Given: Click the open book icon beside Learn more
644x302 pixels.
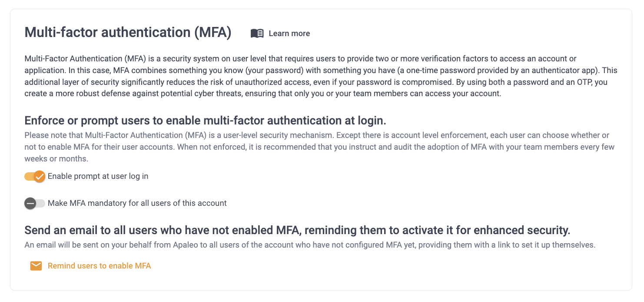Looking at the screenshot, I should (x=257, y=34).
